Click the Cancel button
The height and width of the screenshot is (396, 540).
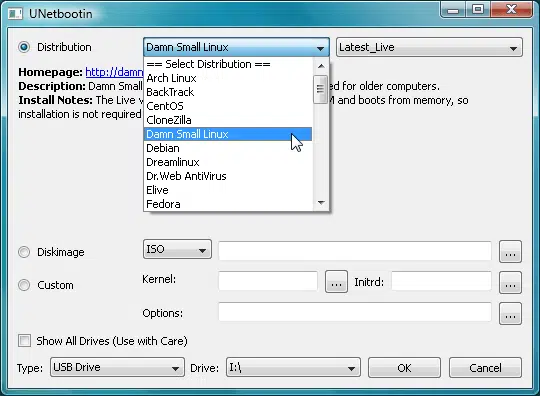(485, 368)
